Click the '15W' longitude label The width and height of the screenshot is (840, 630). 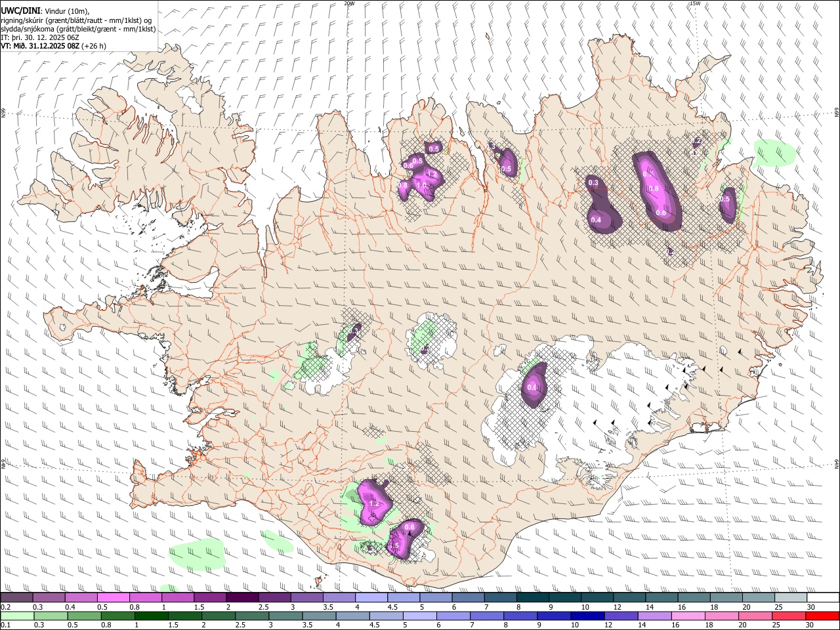click(x=695, y=3)
